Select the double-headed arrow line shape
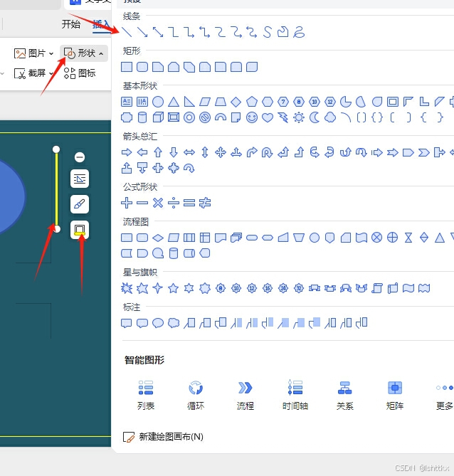454x476 pixels. click(x=158, y=32)
